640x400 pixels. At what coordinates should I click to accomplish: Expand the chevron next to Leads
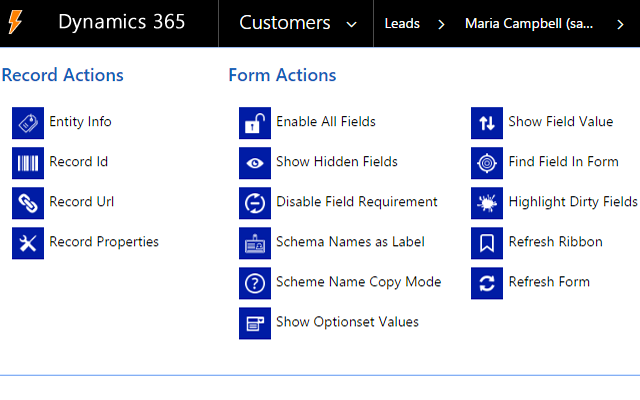441,24
